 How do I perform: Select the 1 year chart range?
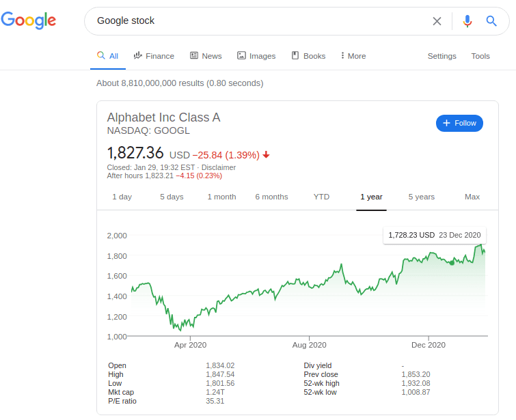click(x=371, y=197)
